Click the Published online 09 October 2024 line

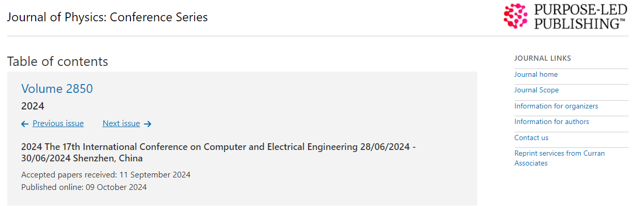point(84,187)
